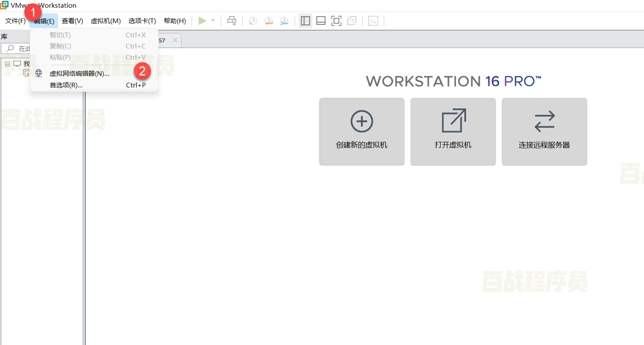Click the 库 panel header label

coord(4,37)
